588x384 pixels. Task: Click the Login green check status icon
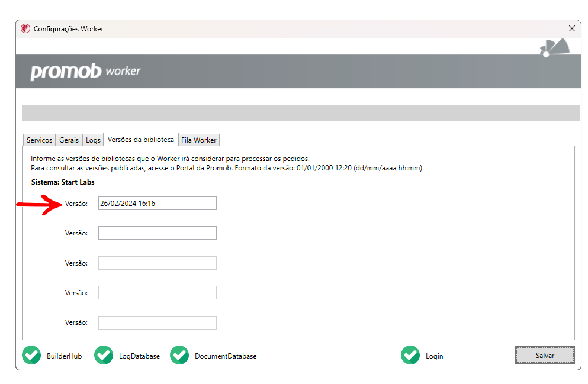tap(410, 355)
